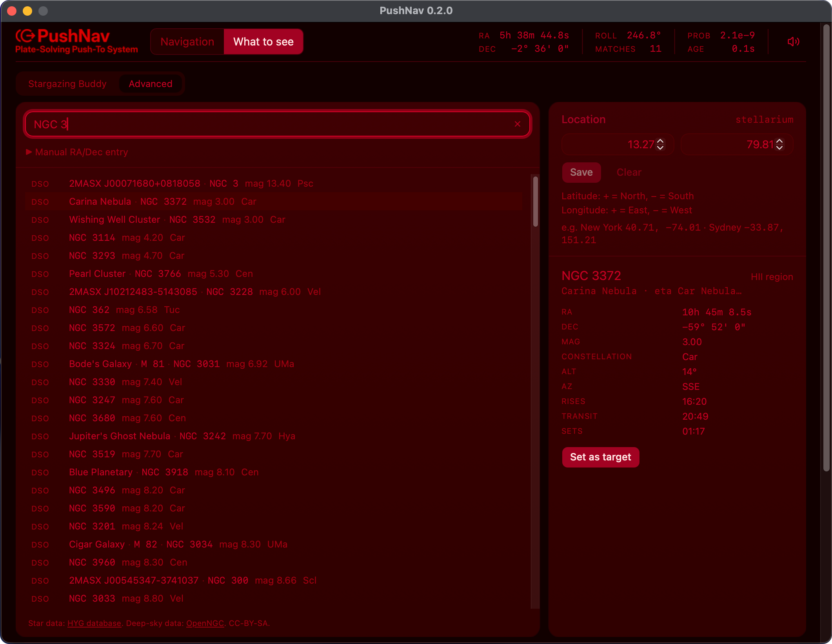Select the Blue Planetary NGC 3918 result
Screen dimensions: 832x644
(274, 472)
